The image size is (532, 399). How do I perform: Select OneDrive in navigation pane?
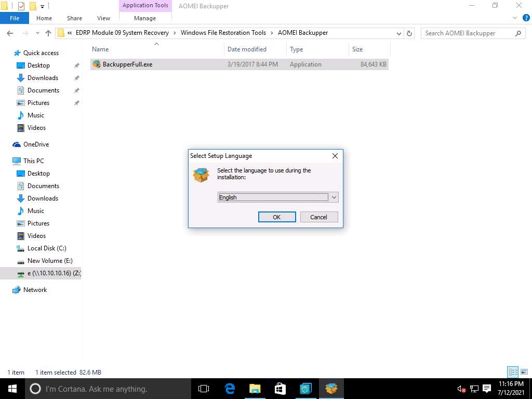coord(36,144)
